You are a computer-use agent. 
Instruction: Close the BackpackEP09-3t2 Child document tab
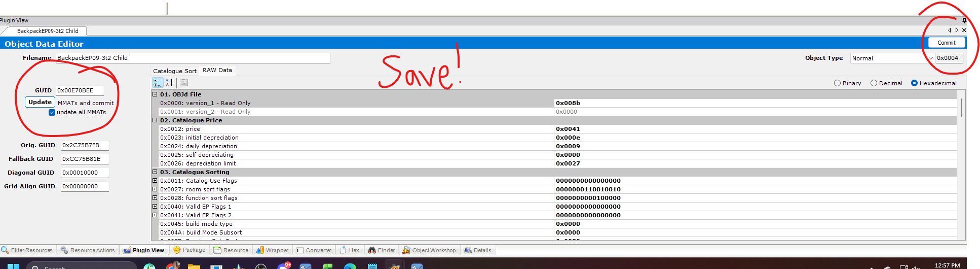[x=964, y=30]
